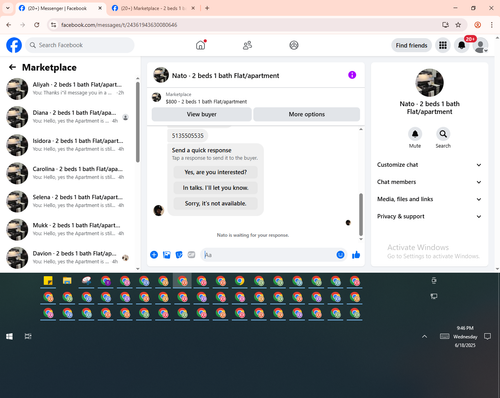Image resolution: width=500 pixels, height=398 pixels.
Task: Expand the Customize chat section
Action: pos(429,165)
